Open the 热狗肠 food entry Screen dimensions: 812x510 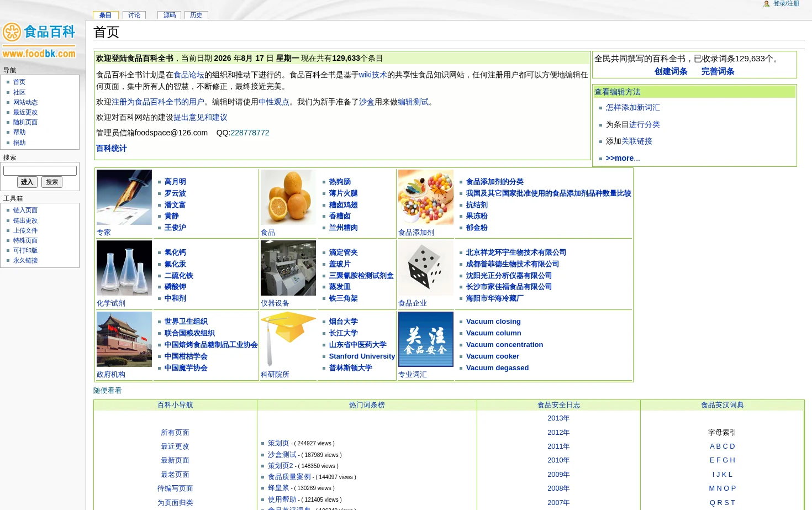coord(340,181)
